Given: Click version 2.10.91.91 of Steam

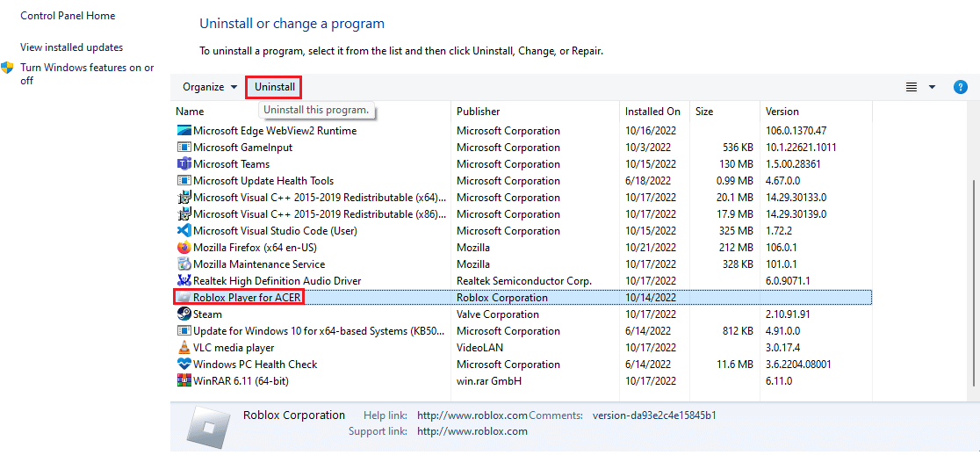Looking at the screenshot, I should point(788,314).
